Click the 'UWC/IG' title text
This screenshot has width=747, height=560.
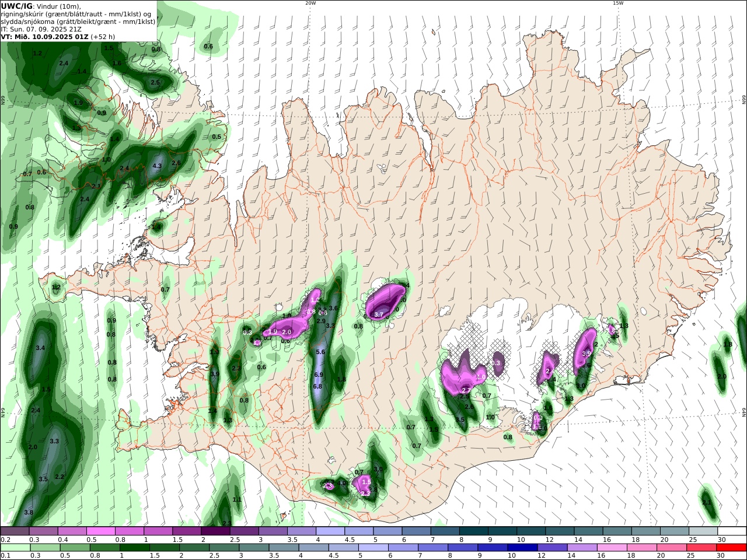click(16, 6)
